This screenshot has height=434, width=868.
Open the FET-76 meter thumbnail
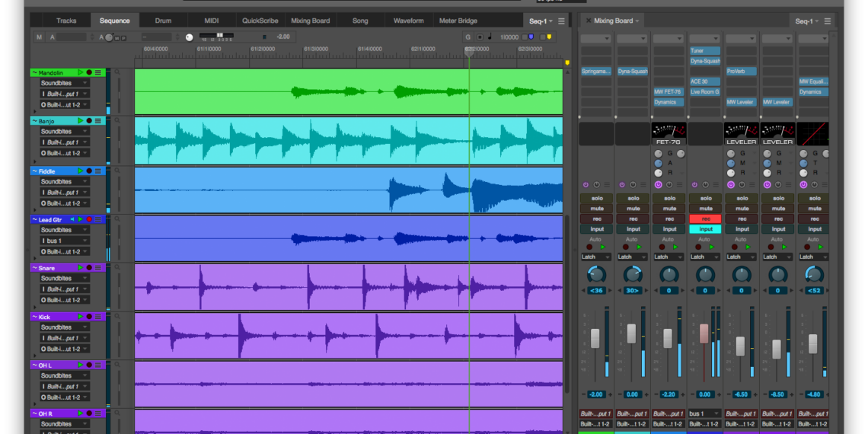(x=669, y=134)
